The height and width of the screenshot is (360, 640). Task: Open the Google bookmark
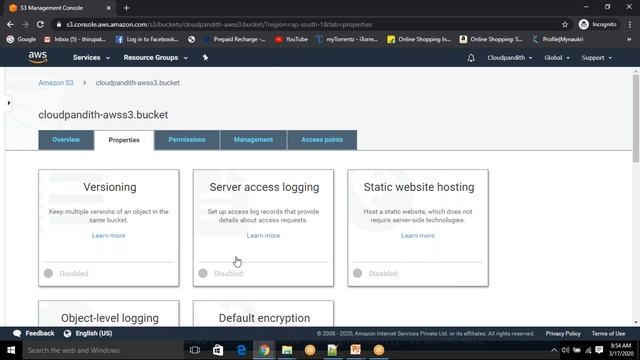(21, 39)
